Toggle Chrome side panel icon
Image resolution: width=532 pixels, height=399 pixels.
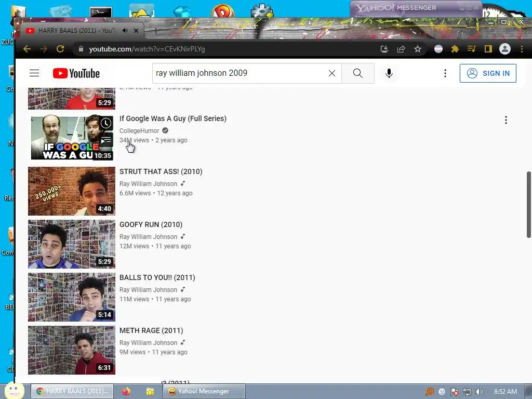tap(488, 49)
